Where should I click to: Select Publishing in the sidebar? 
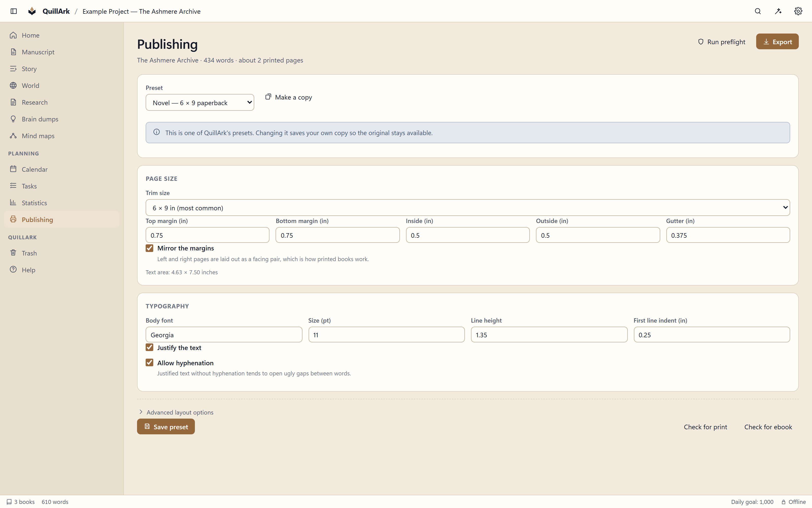click(x=62, y=219)
